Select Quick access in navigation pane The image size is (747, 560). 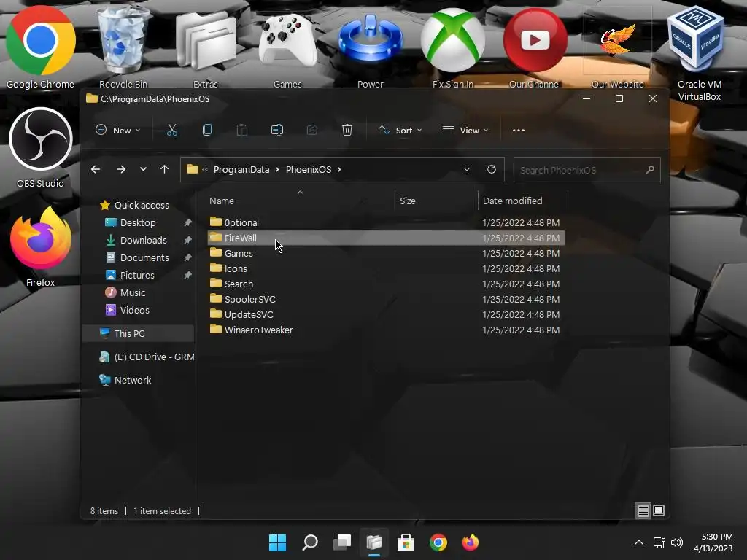click(x=142, y=205)
